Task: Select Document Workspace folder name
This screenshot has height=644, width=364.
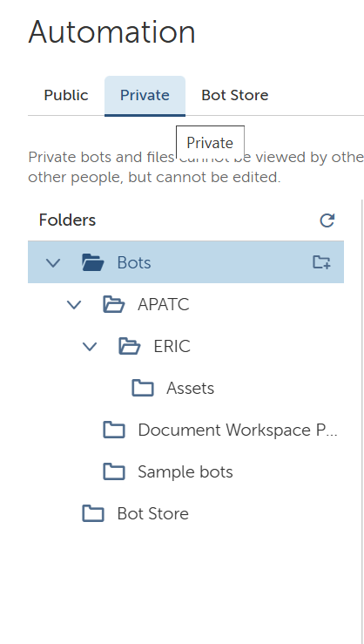Action: [x=238, y=430]
